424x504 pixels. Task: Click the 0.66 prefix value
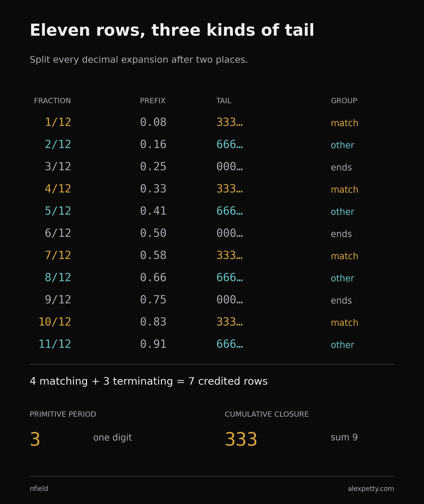[153, 278]
